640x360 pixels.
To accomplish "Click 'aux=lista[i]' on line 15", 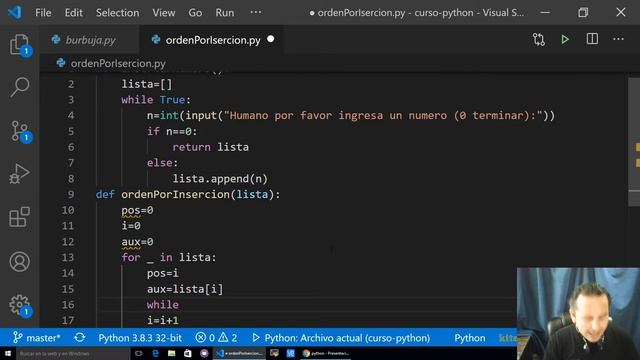I will coord(185,289).
